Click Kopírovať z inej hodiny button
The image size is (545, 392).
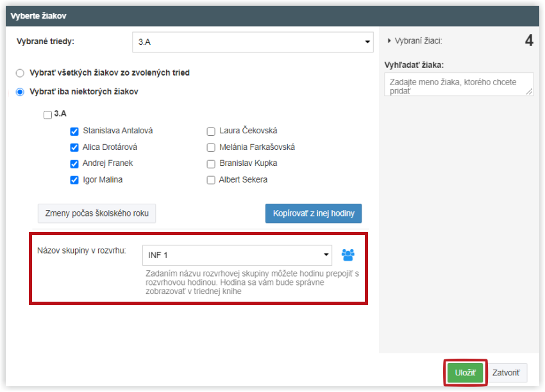314,213
